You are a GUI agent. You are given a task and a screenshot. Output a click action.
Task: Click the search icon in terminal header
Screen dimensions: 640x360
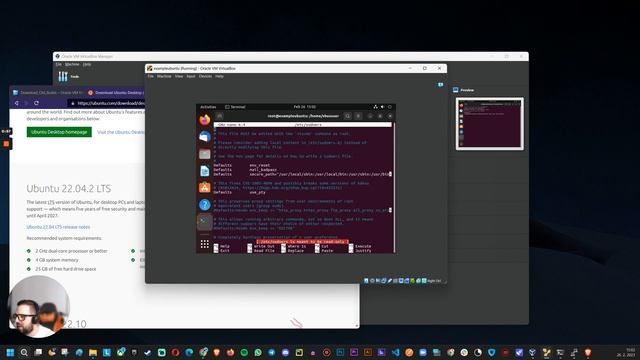348,116
